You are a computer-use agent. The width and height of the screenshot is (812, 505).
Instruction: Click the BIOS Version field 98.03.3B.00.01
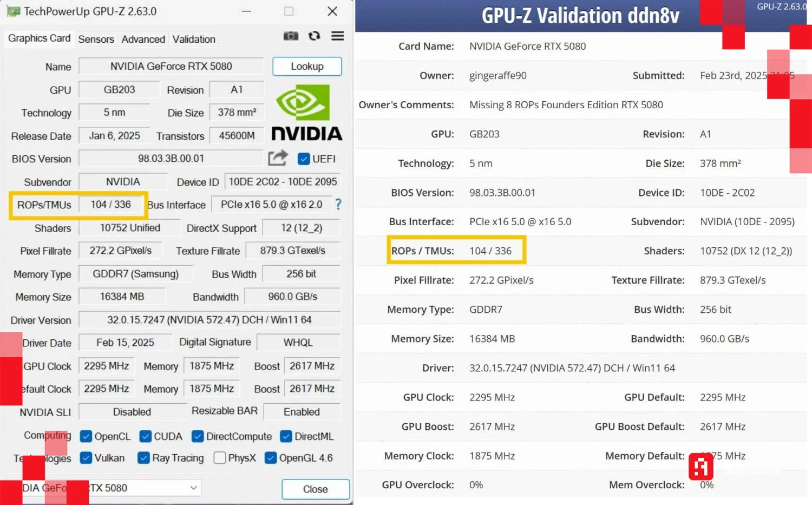click(171, 159)
